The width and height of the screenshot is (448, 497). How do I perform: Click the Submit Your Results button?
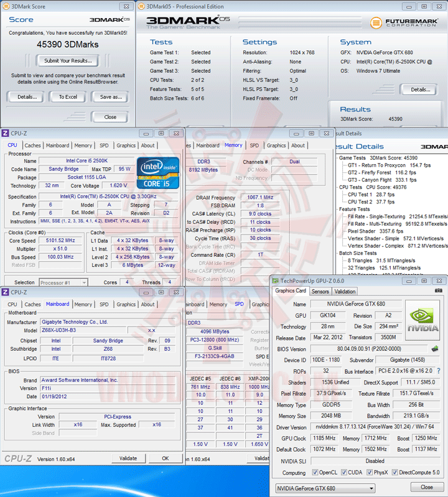click(x=68, y=60)
